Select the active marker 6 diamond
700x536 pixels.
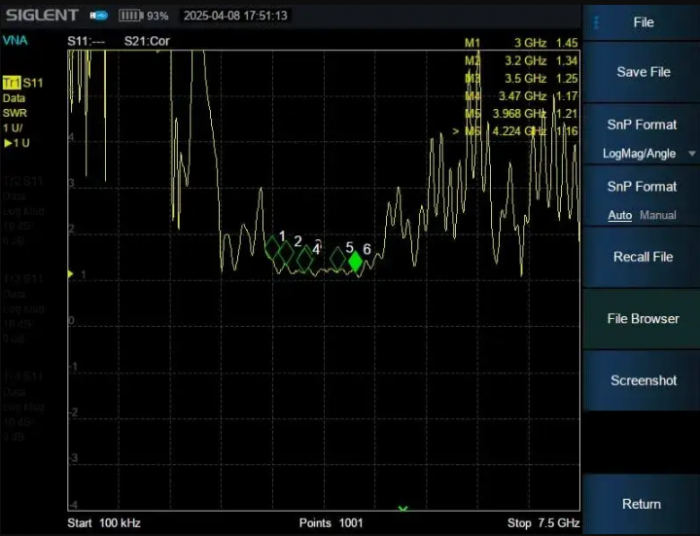(x=355, y=262)
